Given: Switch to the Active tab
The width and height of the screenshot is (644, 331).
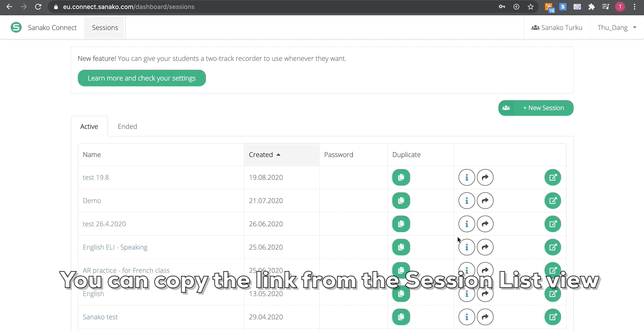Looking at the screenshot, I should click(89, 126).
